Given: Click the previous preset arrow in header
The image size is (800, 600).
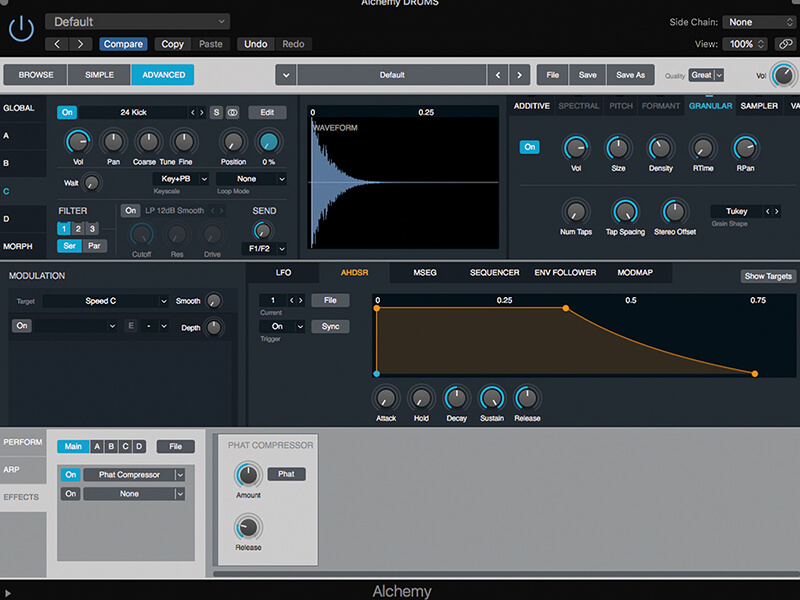Looking at the screenshot, I should 57,44.
